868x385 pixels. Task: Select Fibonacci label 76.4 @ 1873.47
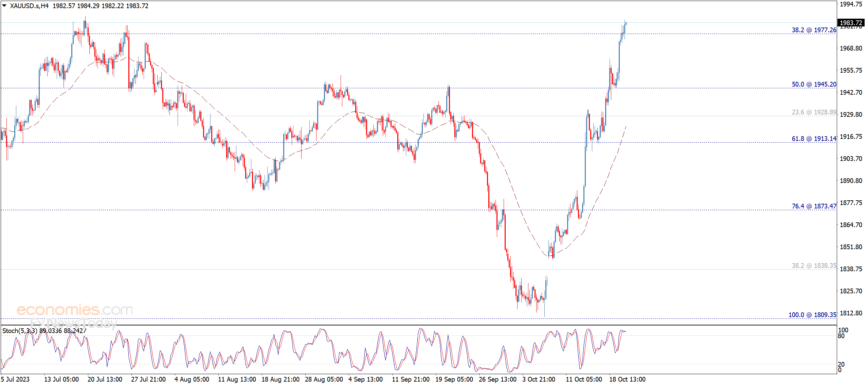[x=814, y=206]
